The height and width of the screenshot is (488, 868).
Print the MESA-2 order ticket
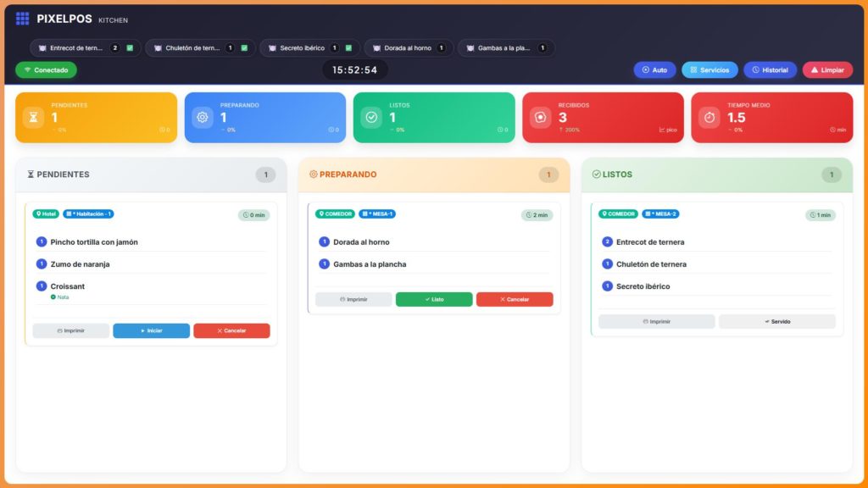(657, 321)
